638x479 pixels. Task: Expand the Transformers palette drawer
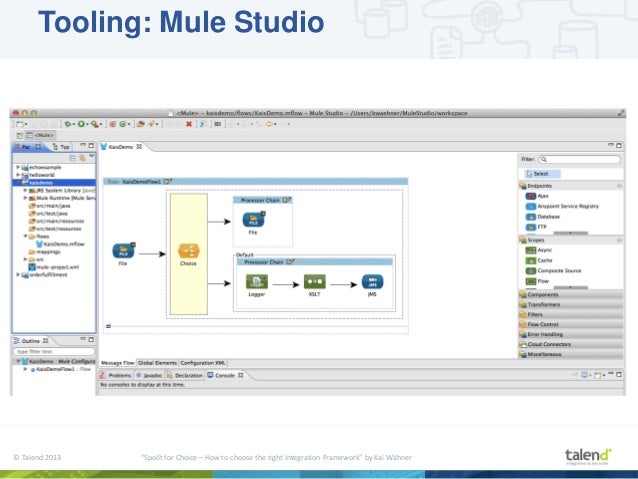571,304
